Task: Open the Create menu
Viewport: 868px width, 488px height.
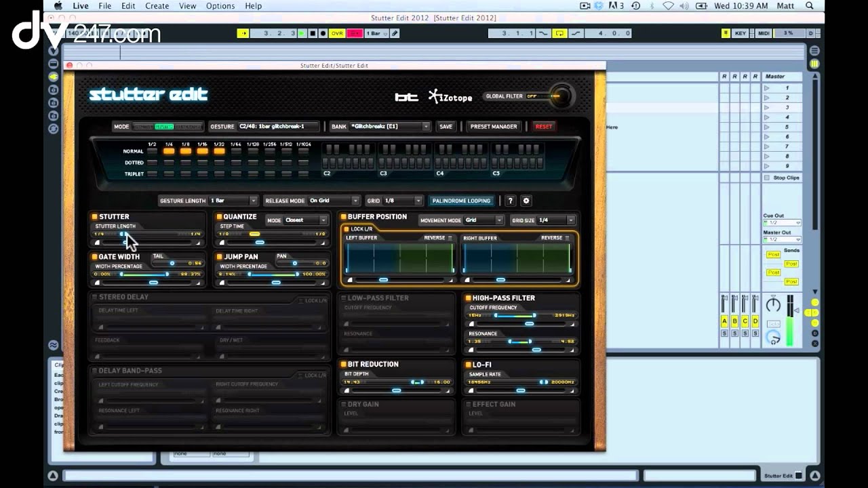Action: [x=157, y=5]
